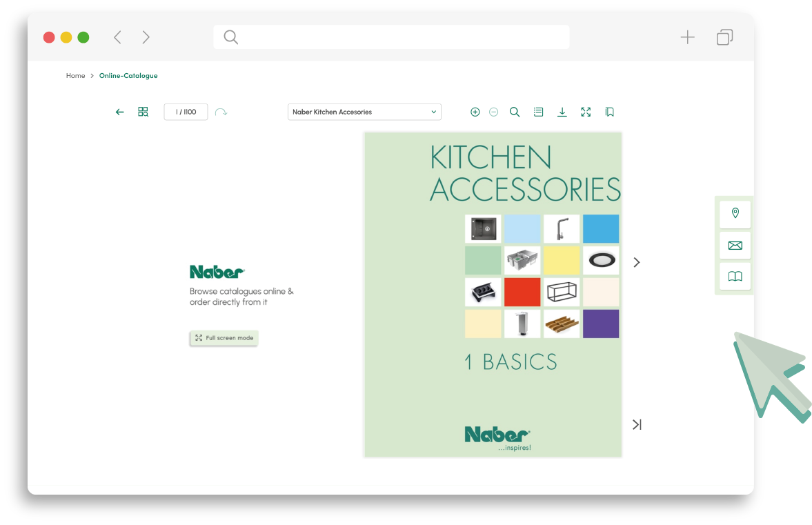Click the Home breadcrumb link
812x525 pixels.
coord(75,76)
